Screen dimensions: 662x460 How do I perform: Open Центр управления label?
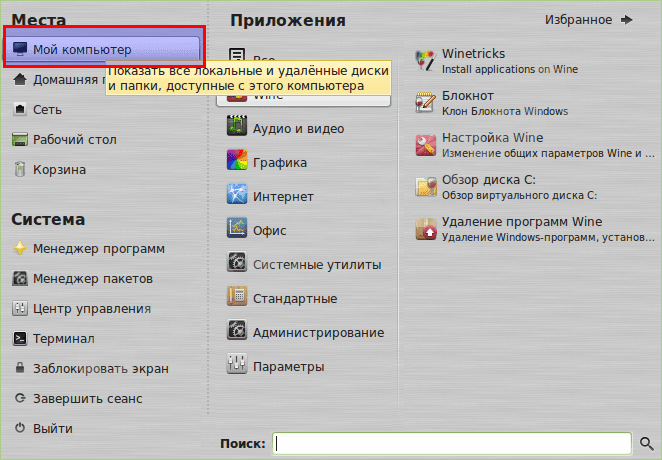[x=92, y=309]
